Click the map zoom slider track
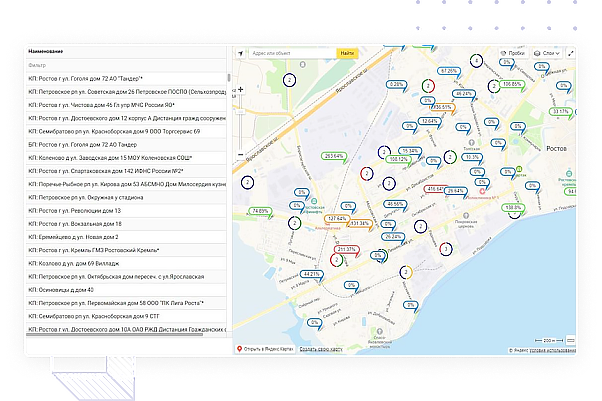The width and height of the screenshot is (602, 401). tap(240, 122)
